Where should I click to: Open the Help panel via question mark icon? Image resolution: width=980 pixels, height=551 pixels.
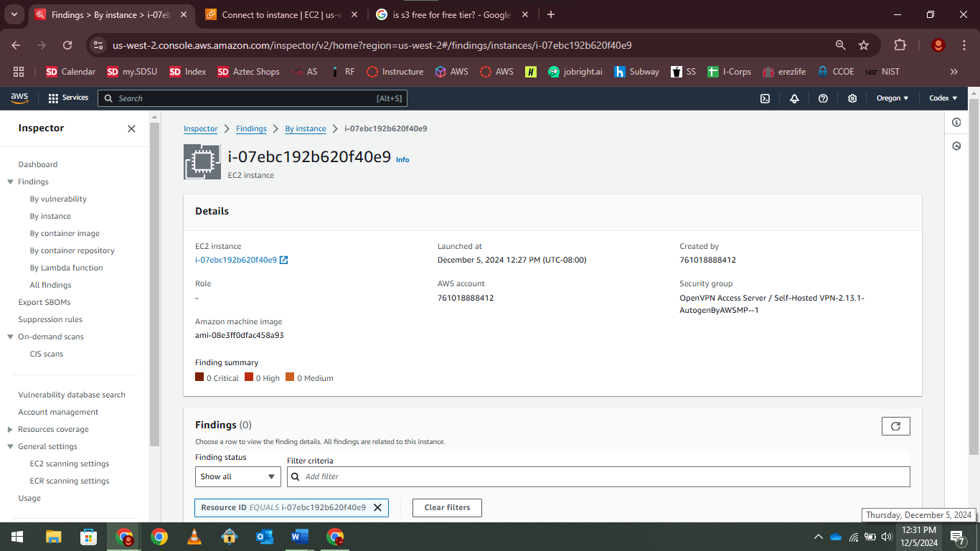tap(823, 98)
